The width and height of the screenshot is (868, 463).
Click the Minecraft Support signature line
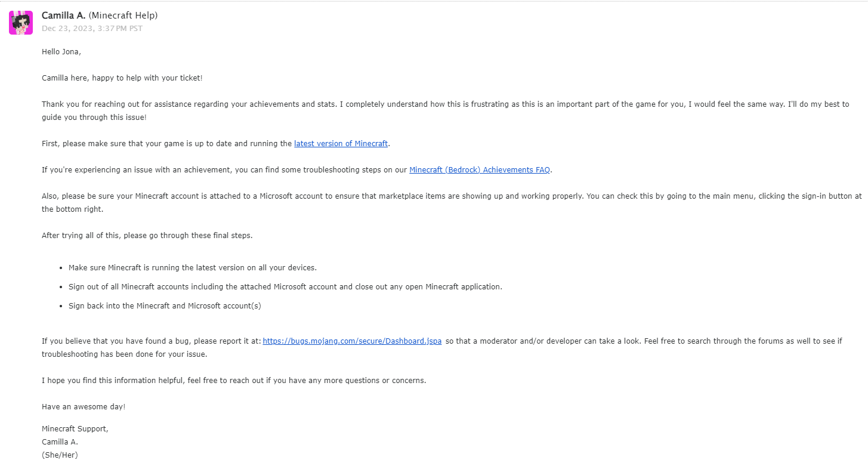(75, 429)
